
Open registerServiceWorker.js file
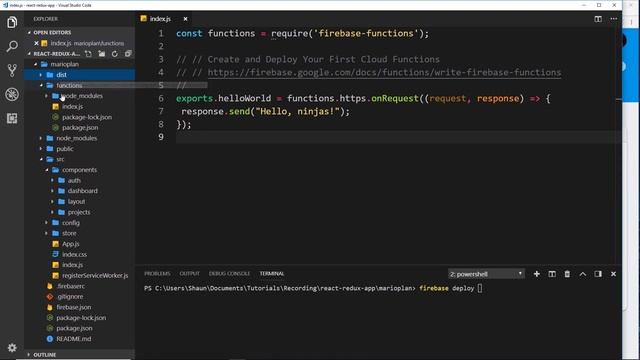click(95, 276)
